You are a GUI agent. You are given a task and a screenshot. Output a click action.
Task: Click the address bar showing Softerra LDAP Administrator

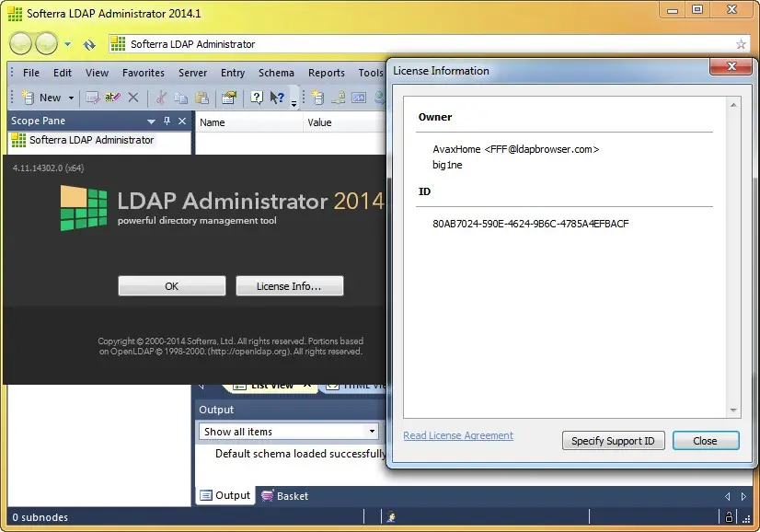(429, 44)
